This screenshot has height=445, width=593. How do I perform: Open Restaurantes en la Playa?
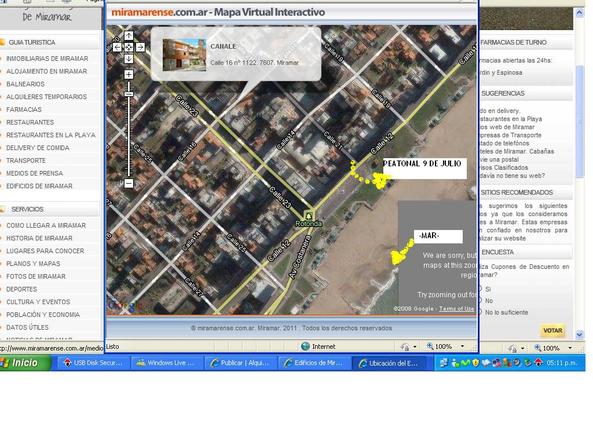pyautogui.click(x=51, y=135)
